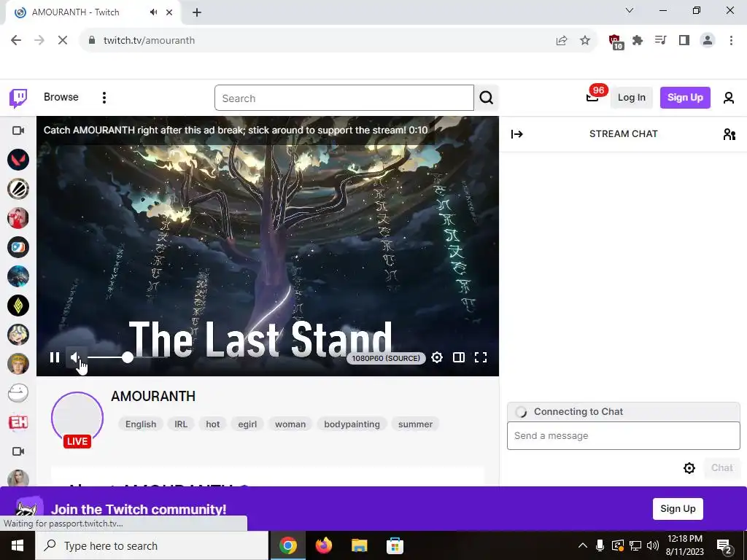Screen dimensions: 747x560
Task: Pause the stream video
Action: click(x=55, y=357)
